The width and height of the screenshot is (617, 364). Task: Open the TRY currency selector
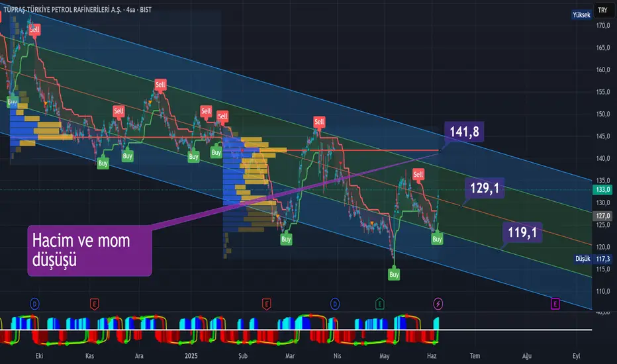[603, 10]
